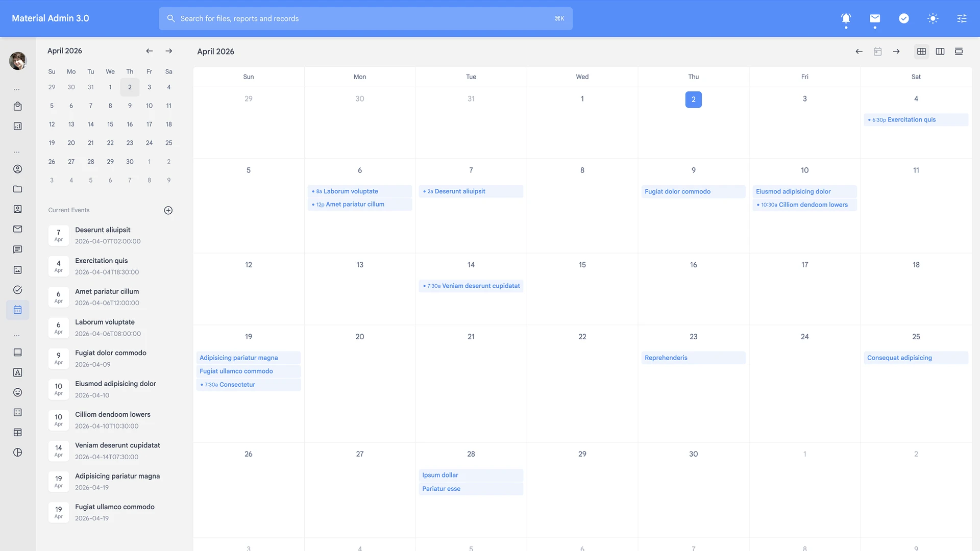This screenshot has width=980, height=551.
Task: Select the active calendar sidebar icon
Action: (18, 310)
